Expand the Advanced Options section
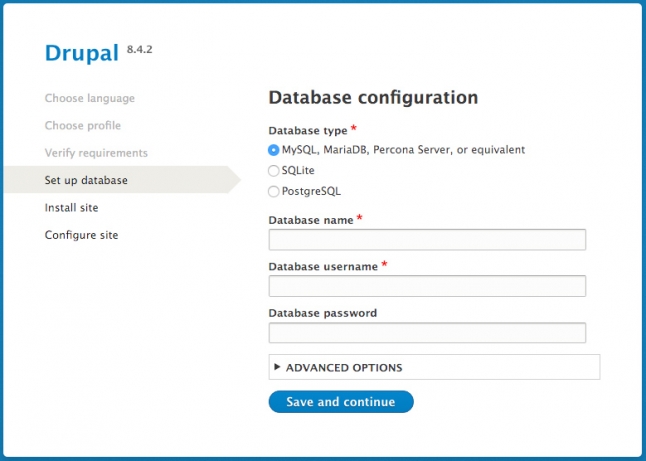 point(344,368)
